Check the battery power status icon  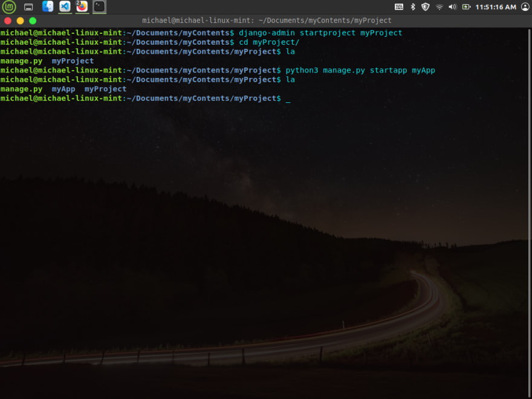tap(466, 7)
